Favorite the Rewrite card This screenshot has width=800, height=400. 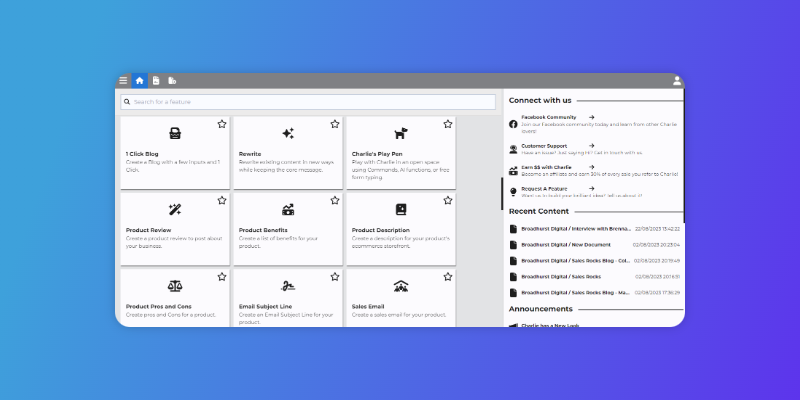[x=335, y=124]
